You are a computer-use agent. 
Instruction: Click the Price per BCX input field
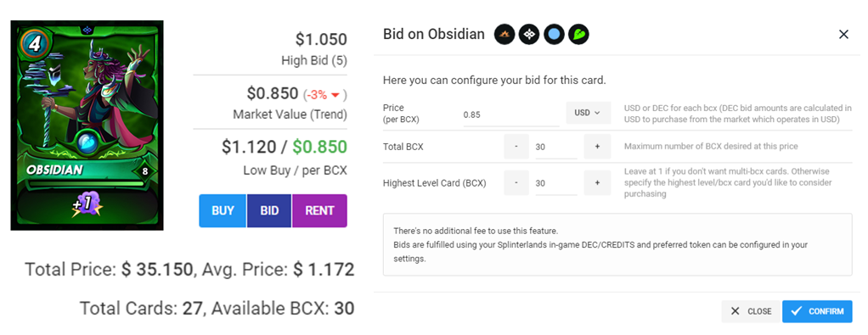pyautogui.click(x=511, y=115)
